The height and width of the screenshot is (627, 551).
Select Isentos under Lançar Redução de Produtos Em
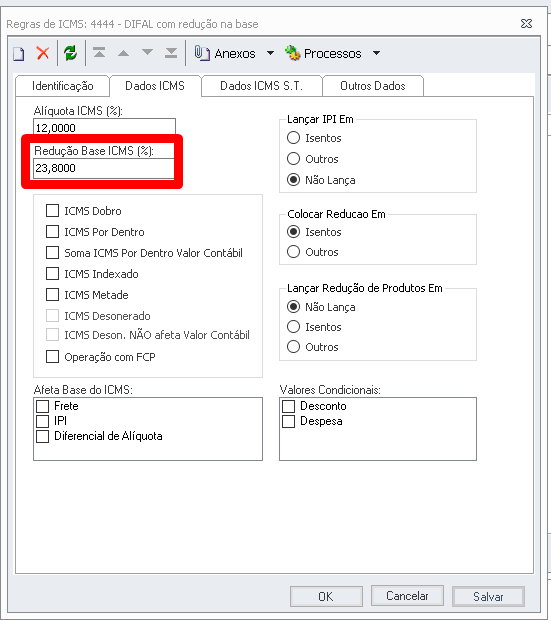click(293, 327)
